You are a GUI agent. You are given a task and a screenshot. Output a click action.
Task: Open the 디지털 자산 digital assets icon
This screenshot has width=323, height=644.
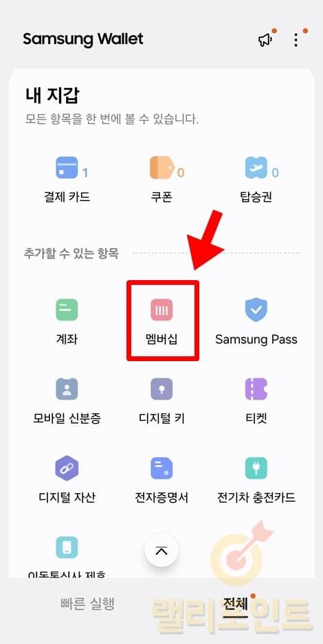pos(67,468)
